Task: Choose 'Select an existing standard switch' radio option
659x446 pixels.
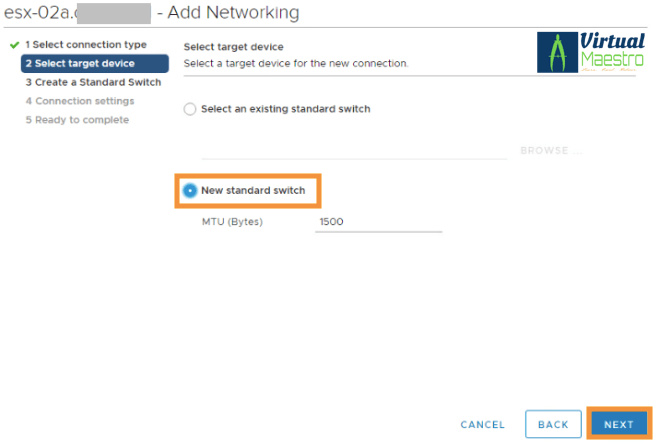Action: (191, 109)
